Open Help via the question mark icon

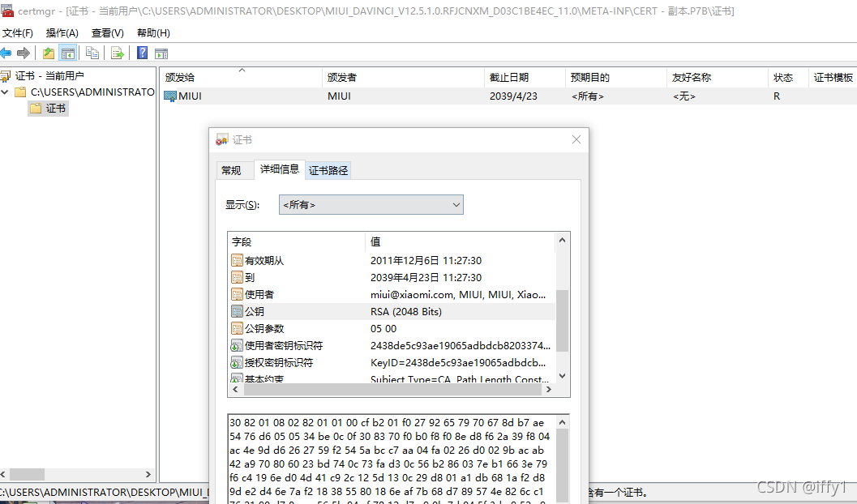pyautogui.click(x=142, y=53)
